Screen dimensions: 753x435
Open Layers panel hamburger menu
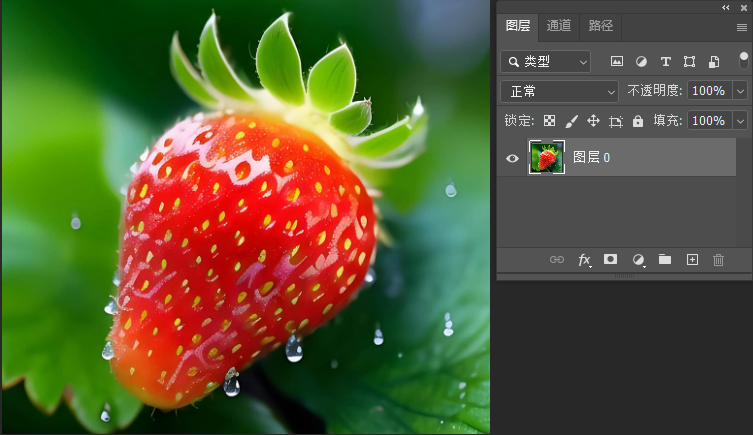click(x=741, y=27)
